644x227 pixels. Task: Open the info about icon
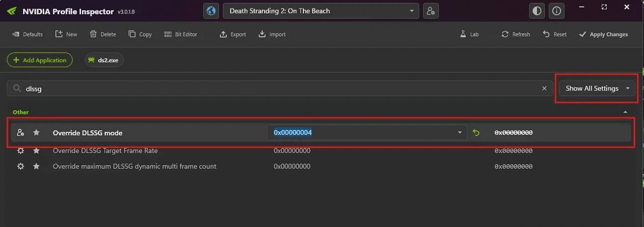(x=556, y=11)
